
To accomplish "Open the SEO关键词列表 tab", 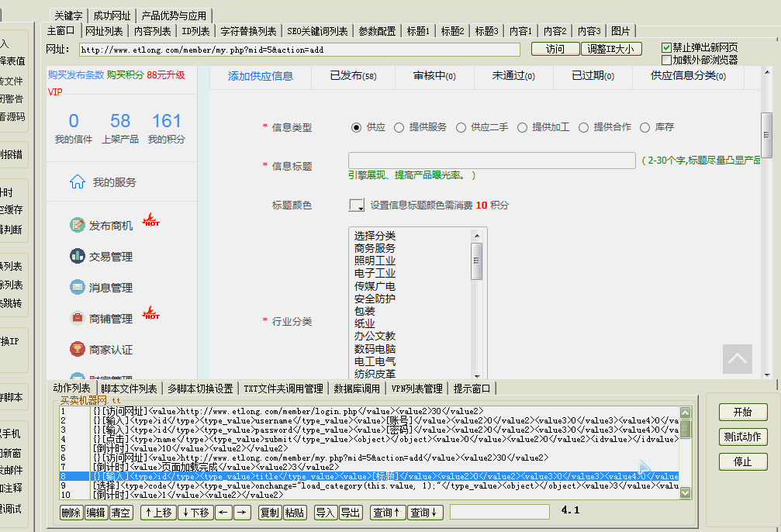I will point(317,31).
